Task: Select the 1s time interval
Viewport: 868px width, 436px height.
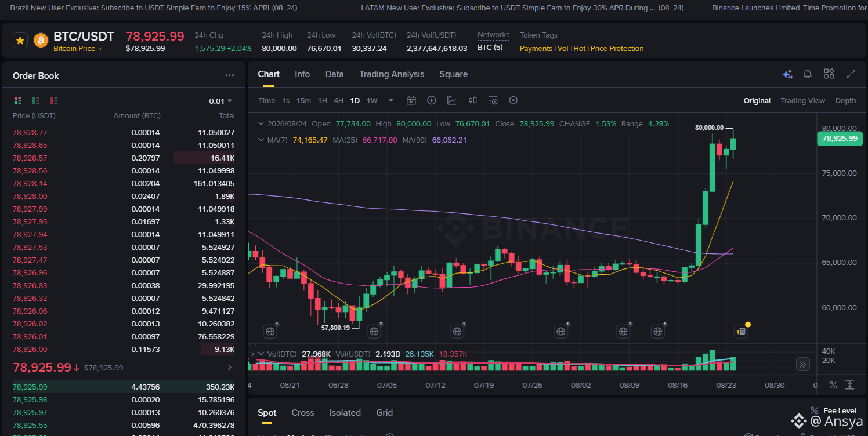Action: coord(285,101)
